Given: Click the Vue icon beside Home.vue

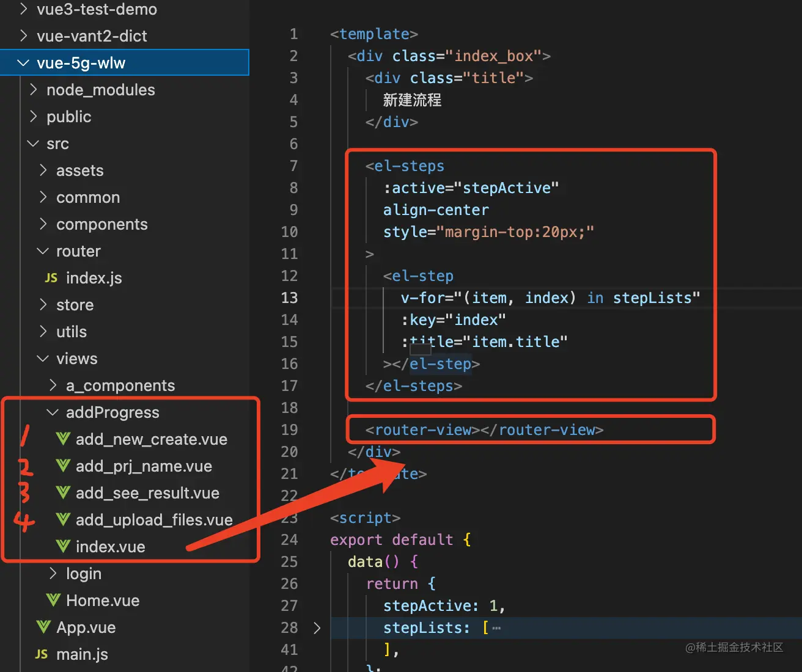Looking at the screenshot, I should click(x=53, y=600).
